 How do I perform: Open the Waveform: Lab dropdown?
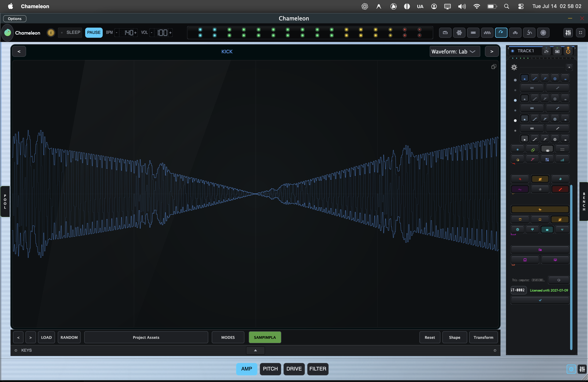(x=455, y=51)
